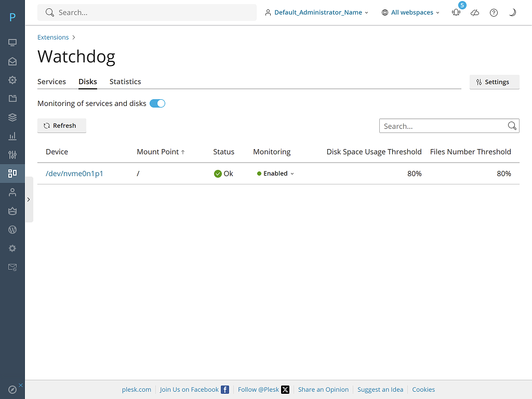The width and height of the screenshot is (532, 399).
Task: Click the disk list search field
Action: tap(443, 126)
